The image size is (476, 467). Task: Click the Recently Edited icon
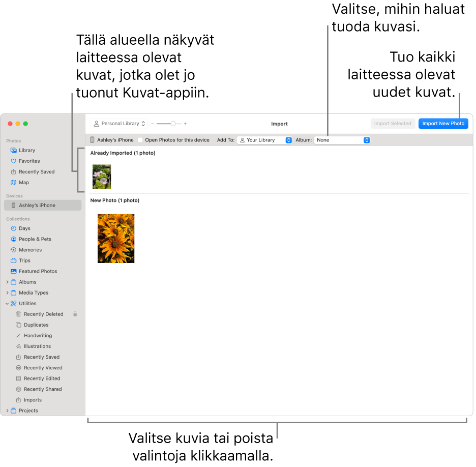coord(18,380)
